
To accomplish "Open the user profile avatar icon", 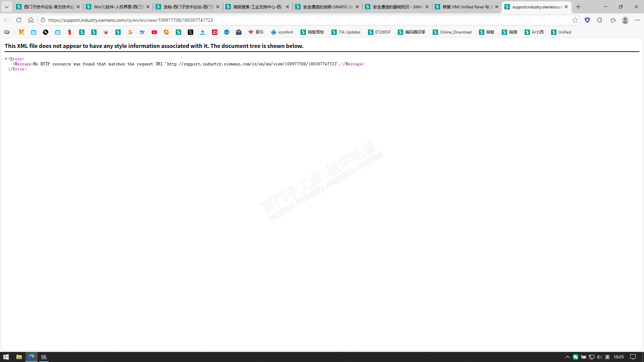I will [625, 20].
